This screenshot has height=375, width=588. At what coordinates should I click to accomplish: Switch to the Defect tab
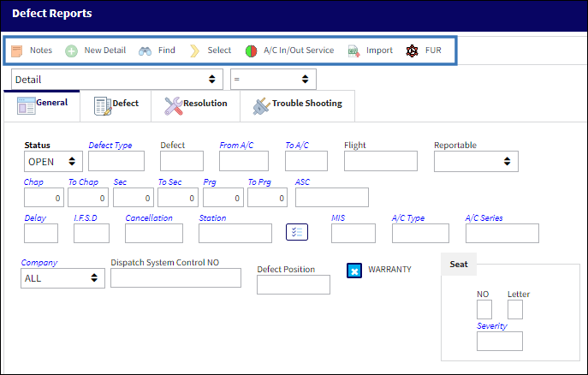point(116,106)
